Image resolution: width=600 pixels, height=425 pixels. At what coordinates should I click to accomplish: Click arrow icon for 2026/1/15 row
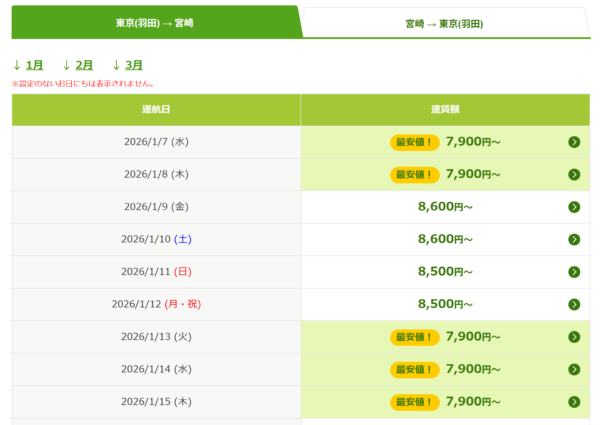pos(574,402)
